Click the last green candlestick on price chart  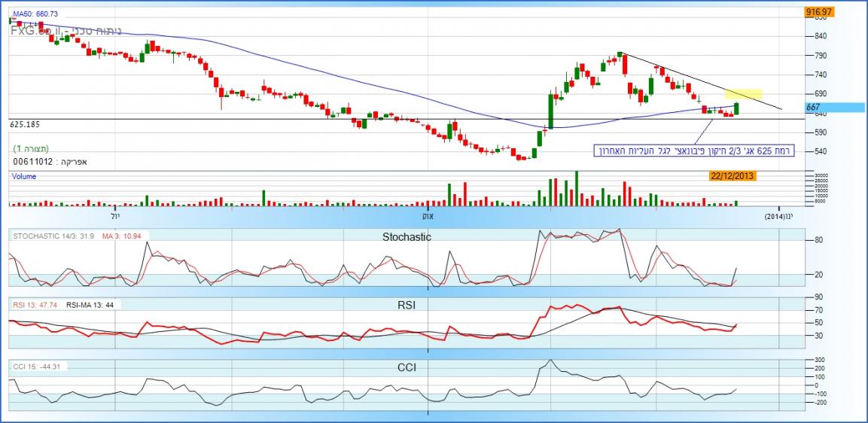[x=736, y=108]
